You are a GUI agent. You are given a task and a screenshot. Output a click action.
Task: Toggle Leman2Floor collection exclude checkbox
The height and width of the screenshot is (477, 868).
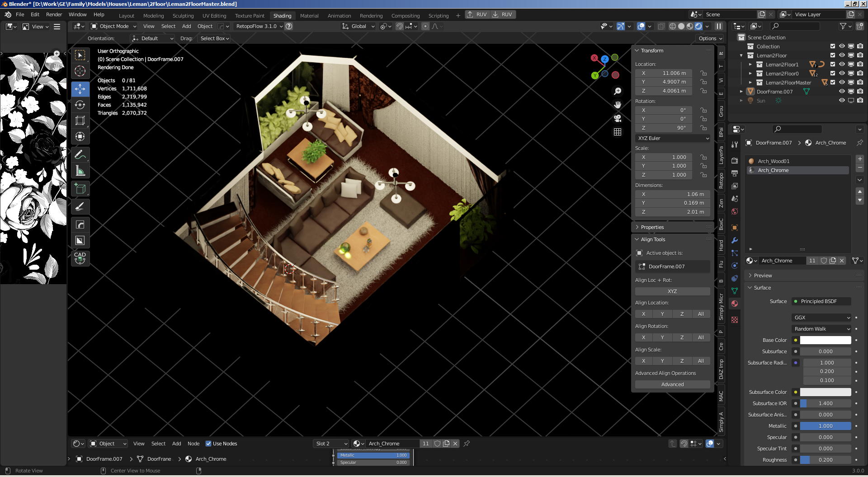pyautogui.click(x=833, y=56)
